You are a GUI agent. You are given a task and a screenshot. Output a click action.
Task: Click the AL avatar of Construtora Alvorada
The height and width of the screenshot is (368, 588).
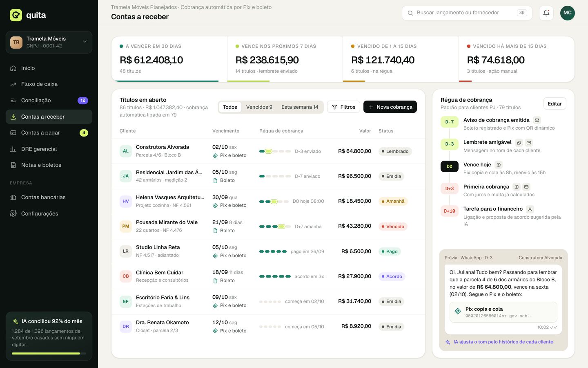(x=126, y=151)
